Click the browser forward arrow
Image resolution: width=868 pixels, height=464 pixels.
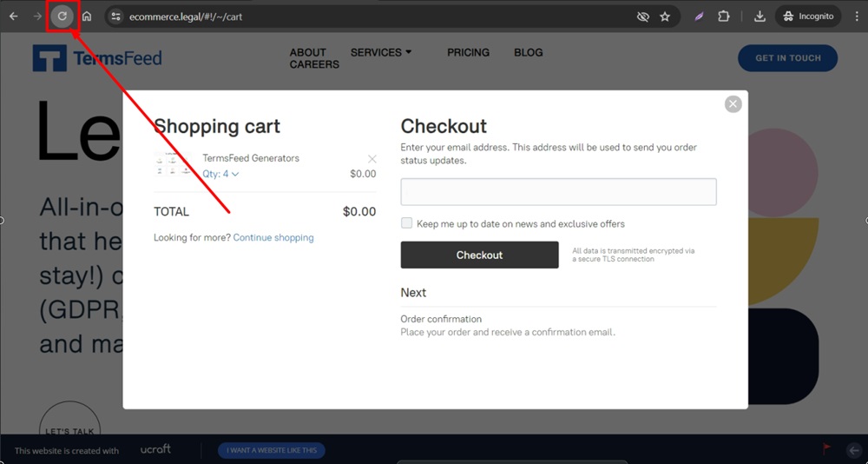(x=37, y=17)
